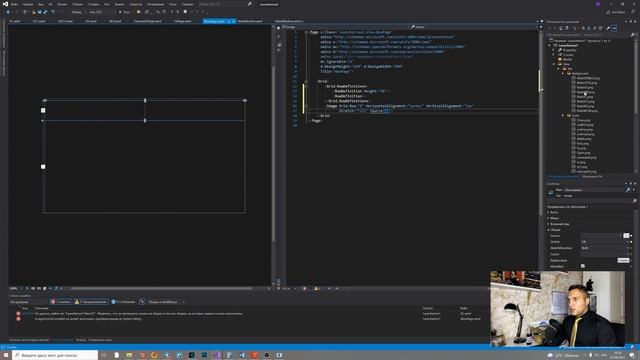This screenshot has height=360, width=640.
Task: Open the Any CPU platform dropdown
Action: point(101,12)
